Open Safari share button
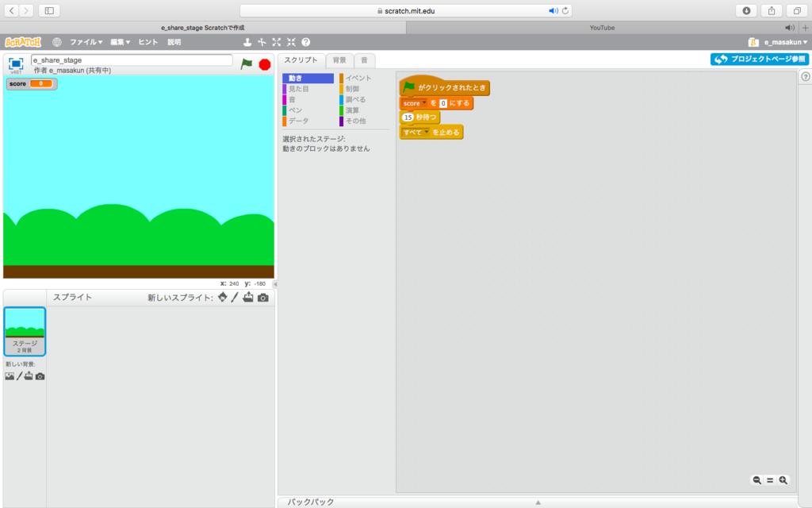Screen dimensions: 812x508 coord(772,10)
